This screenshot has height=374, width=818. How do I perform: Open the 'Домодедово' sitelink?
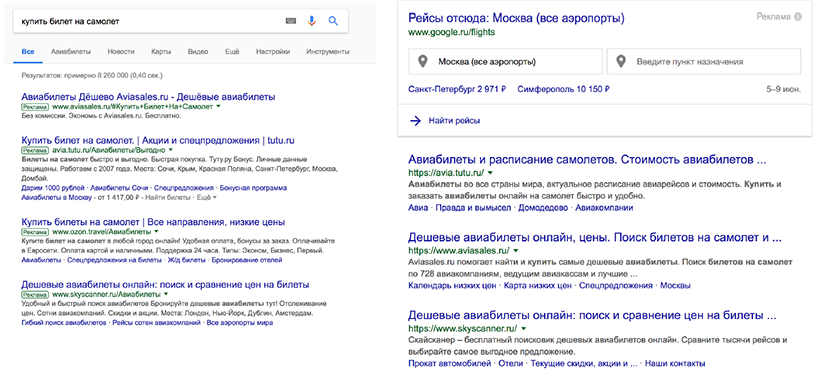click(543, 208)
